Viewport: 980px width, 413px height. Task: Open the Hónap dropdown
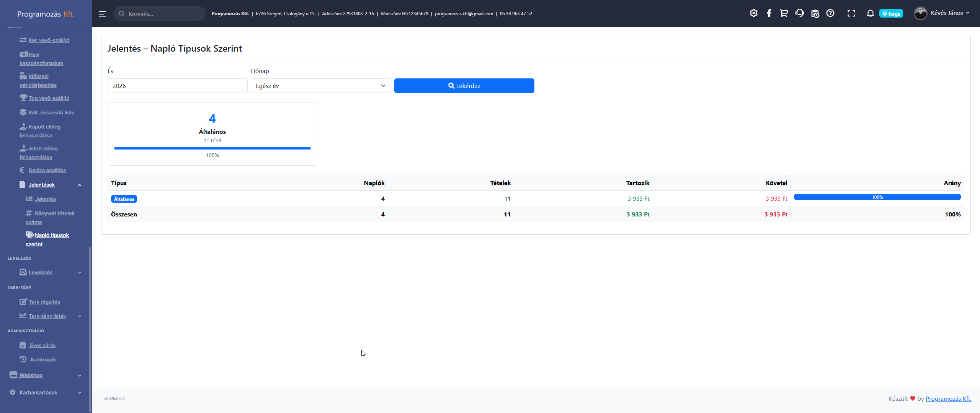pyautogui.click(x=321, y=86)
